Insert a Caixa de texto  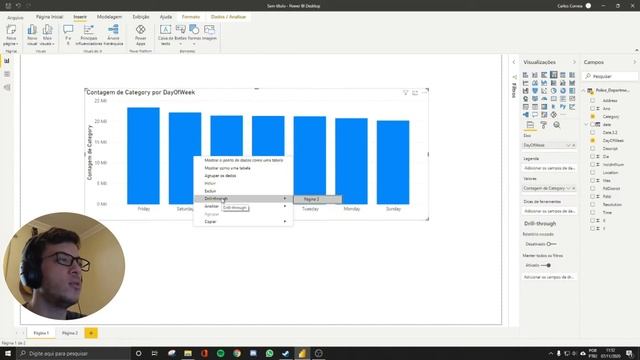coord(165,35)
